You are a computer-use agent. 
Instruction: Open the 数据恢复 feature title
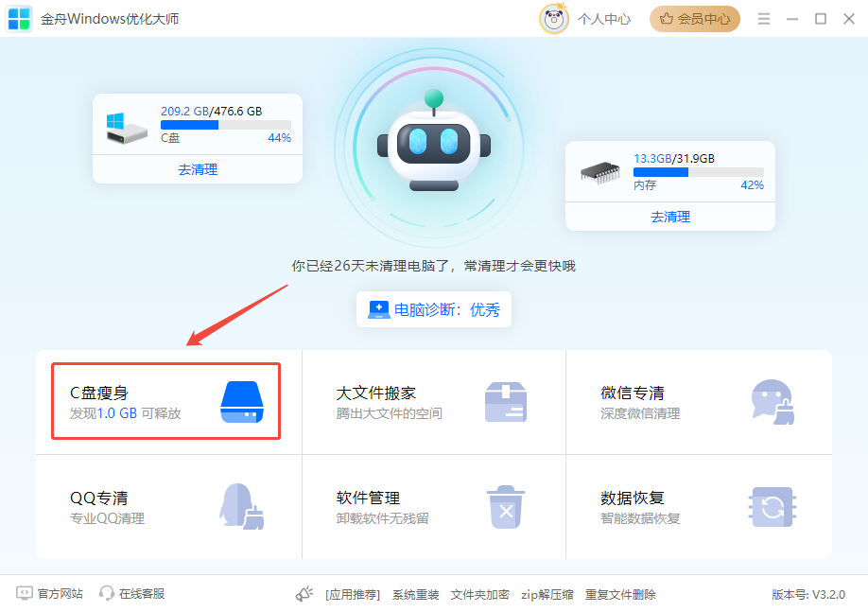pyautogui.click(x=633, y=498)
